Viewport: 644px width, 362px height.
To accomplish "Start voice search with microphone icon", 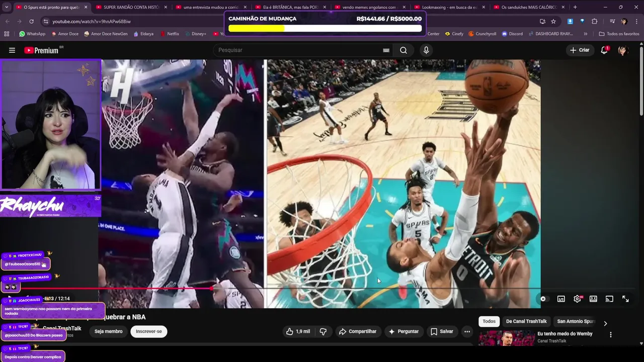I will (x=426, y=50).
